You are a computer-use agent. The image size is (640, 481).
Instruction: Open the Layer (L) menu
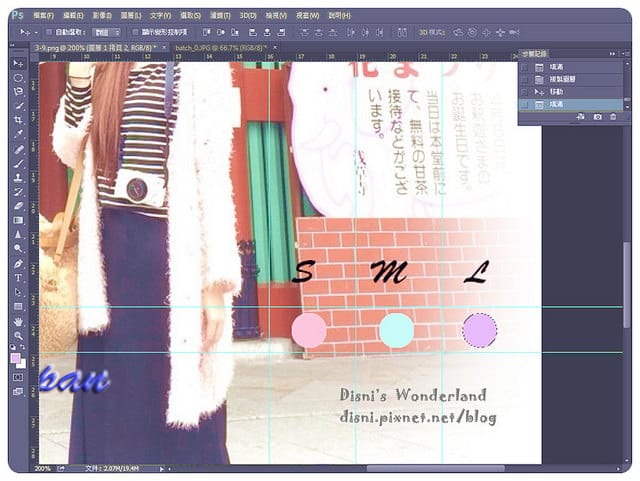click(x=131, y=16)
